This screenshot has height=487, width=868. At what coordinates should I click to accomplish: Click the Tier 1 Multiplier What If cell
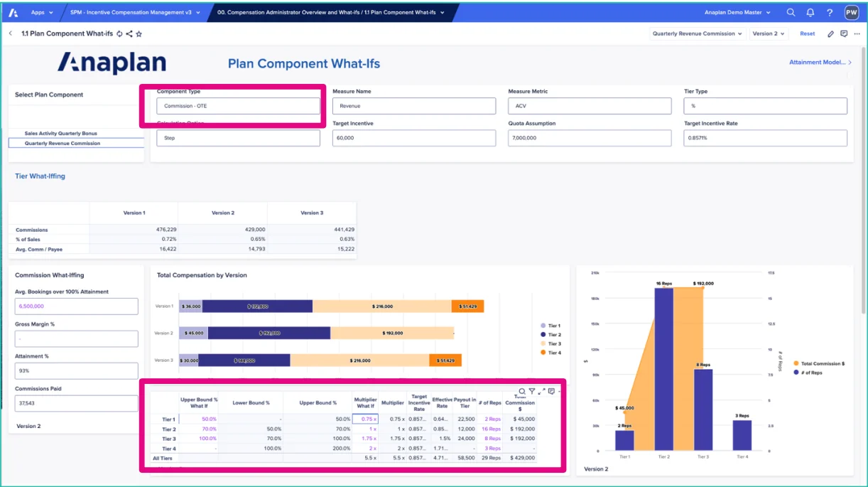pyautogui.click(x=366, y=419)
